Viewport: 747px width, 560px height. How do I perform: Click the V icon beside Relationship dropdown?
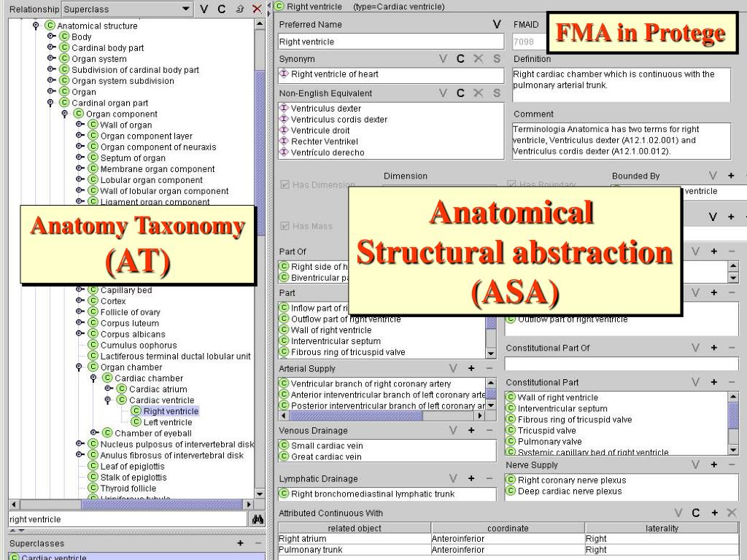tap(204, 9)
